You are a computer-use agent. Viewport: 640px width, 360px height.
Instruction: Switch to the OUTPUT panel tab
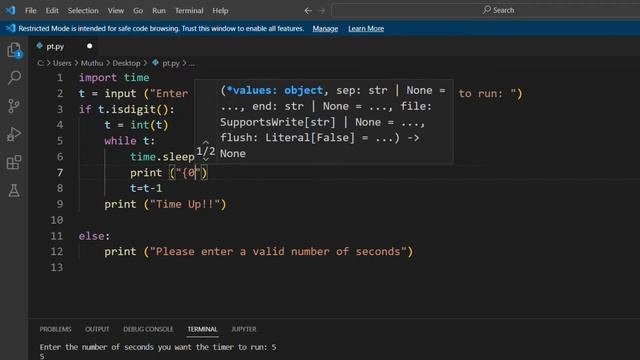point(97,329)
